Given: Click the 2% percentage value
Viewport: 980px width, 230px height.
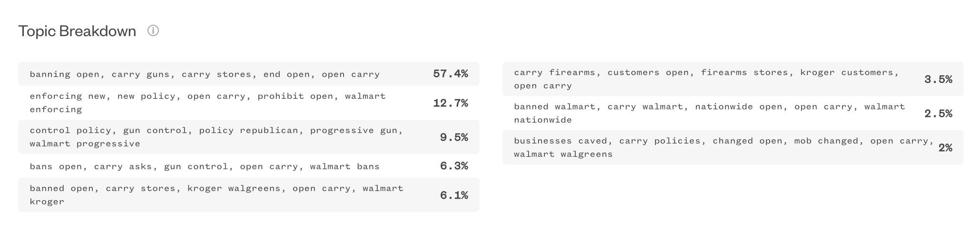Looking at the screenshot, I should [945, 148].
